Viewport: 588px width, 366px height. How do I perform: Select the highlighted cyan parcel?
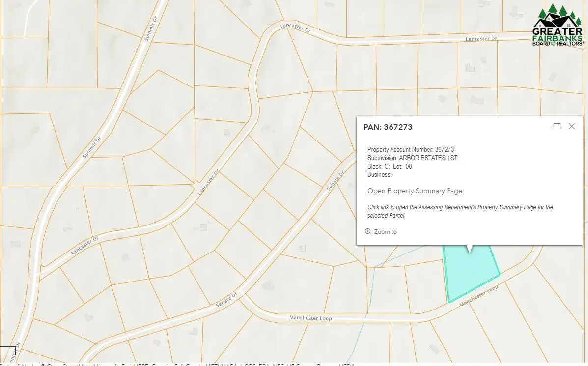click(x=469, y=273)
